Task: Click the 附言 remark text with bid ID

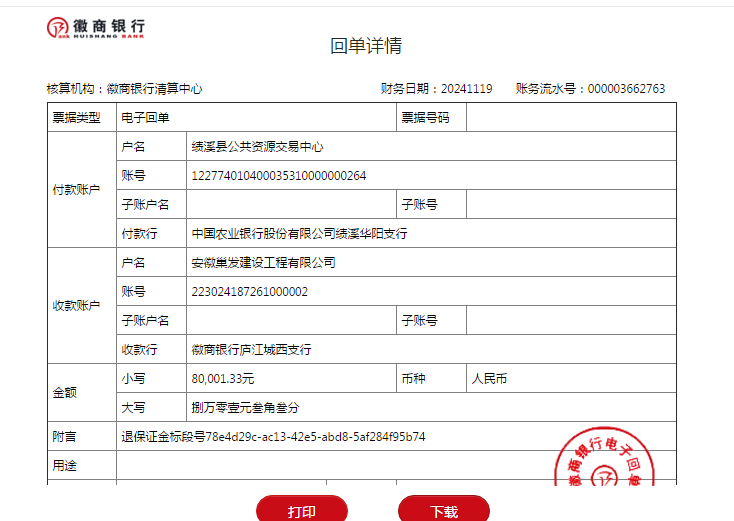Action: [x=273, y=437]
